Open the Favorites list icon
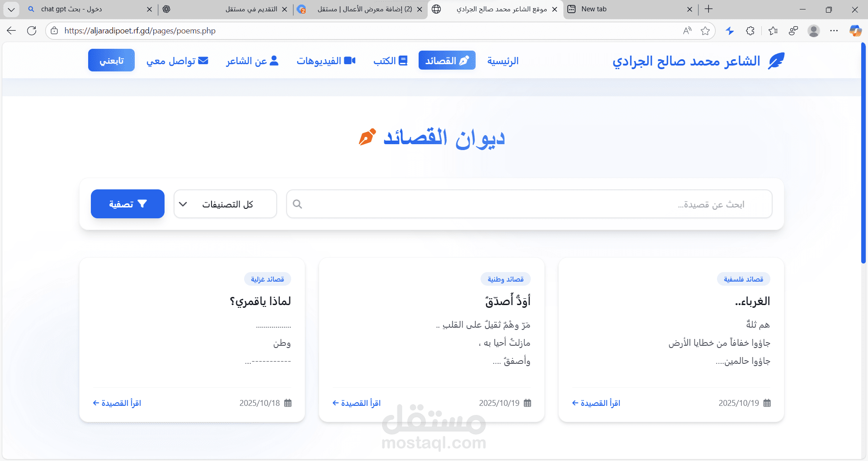This screenshot has width=868, height=461. 773,31
